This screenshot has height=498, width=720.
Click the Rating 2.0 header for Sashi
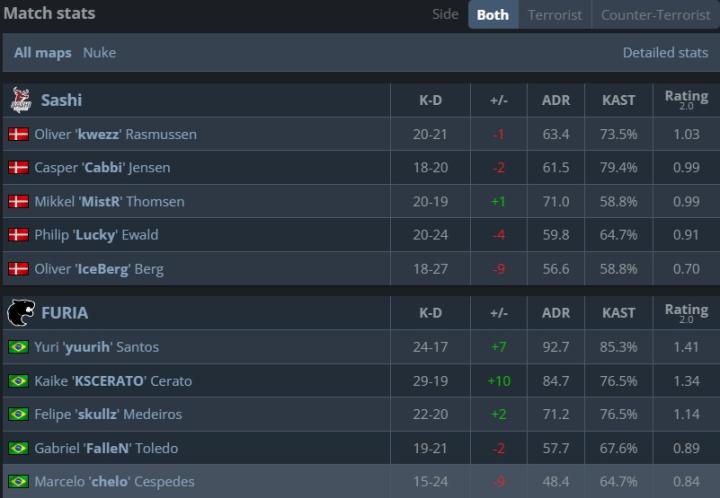coord(686,100)
